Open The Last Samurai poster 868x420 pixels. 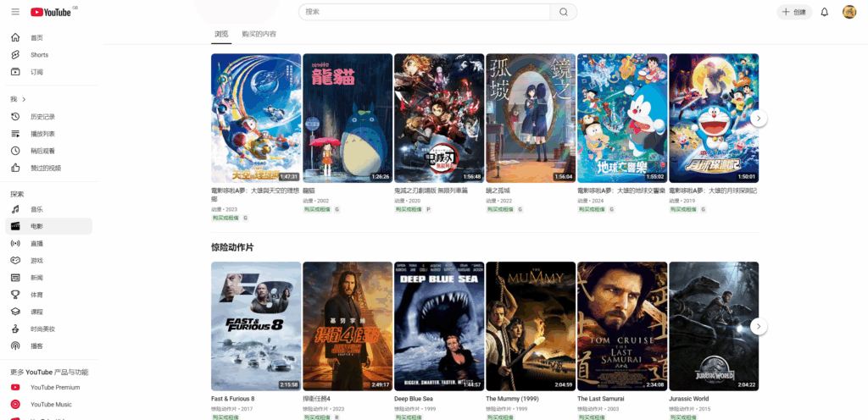point(622,326)
